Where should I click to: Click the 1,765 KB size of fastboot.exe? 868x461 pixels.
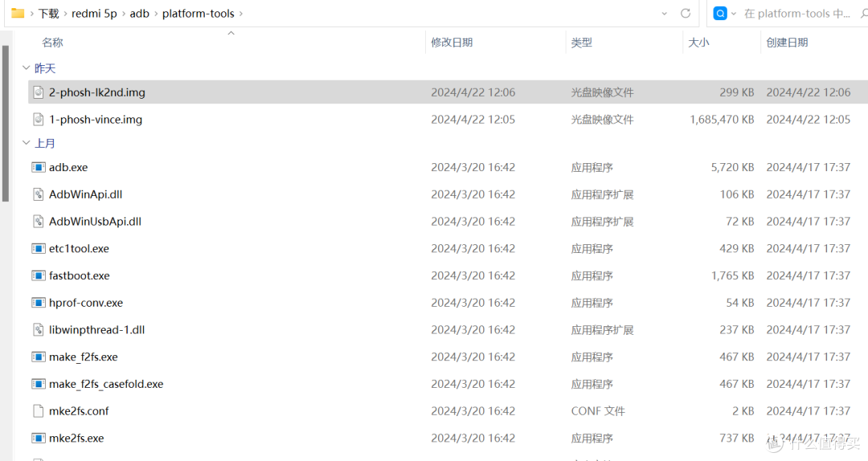(x=732, y=275)
